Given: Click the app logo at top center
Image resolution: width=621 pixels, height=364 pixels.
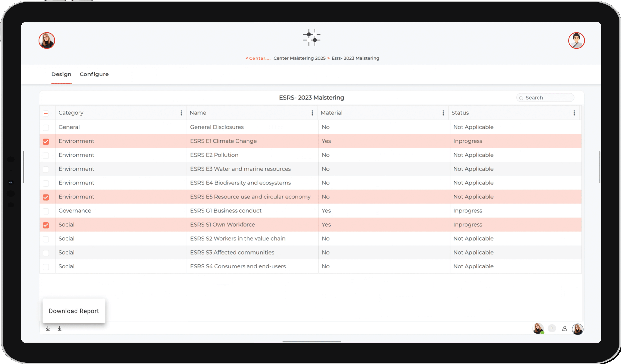Looking at the screenshot, I should coord(311,37).
